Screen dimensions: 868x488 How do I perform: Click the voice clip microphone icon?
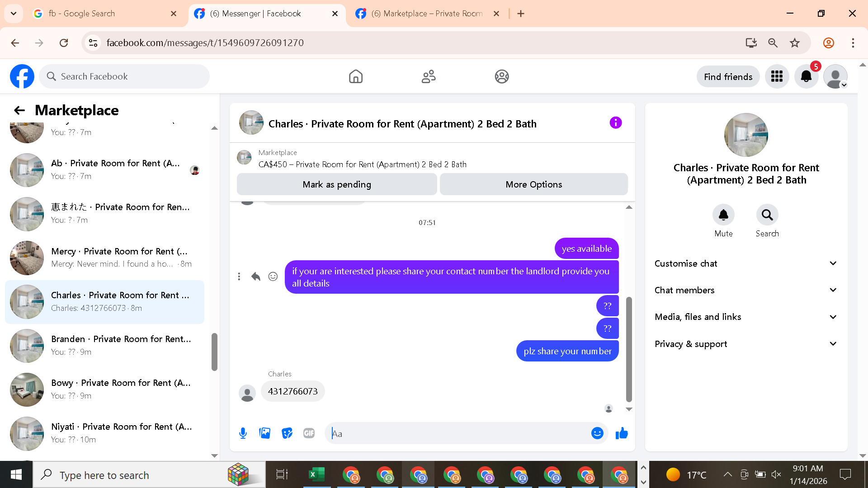pyautogui.click(x=243, y=433)
